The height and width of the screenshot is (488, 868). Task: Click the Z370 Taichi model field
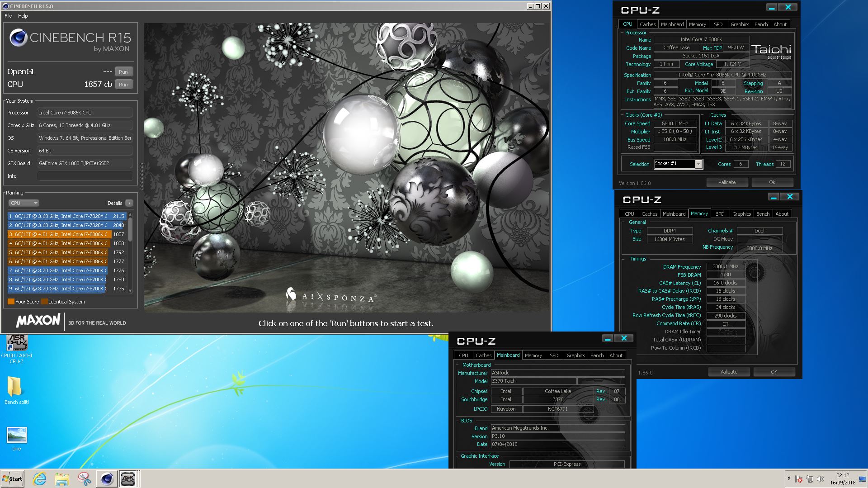533,381
